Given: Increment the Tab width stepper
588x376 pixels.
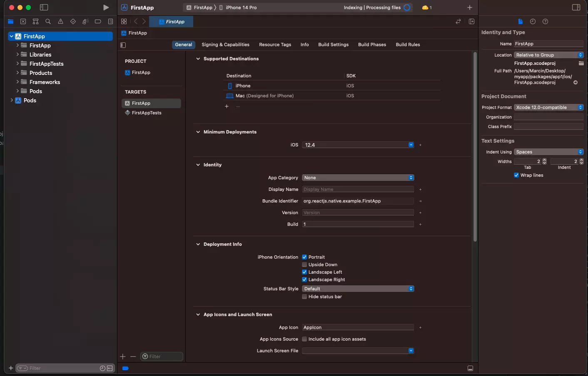Looking at the screenshot, I should 544,160.
